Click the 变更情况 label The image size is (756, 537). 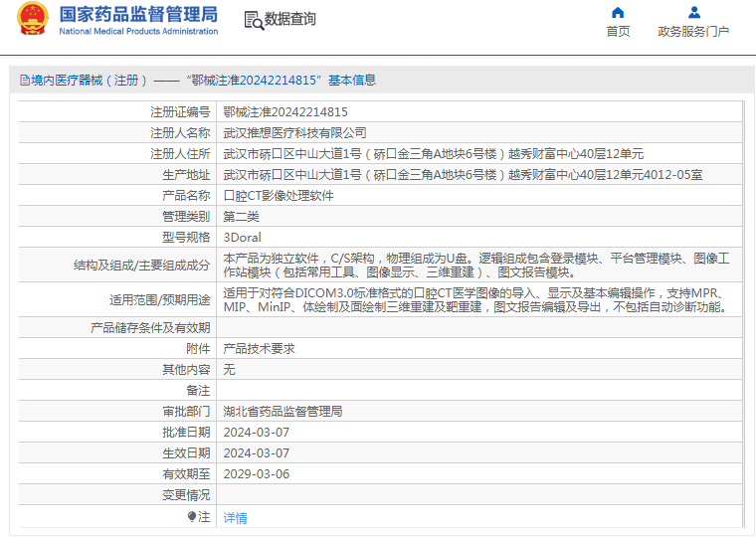[x=186, y=495]
